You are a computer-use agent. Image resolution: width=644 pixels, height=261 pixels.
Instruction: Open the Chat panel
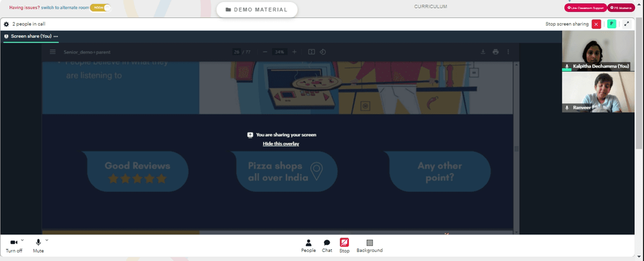(x=327, y=246)
